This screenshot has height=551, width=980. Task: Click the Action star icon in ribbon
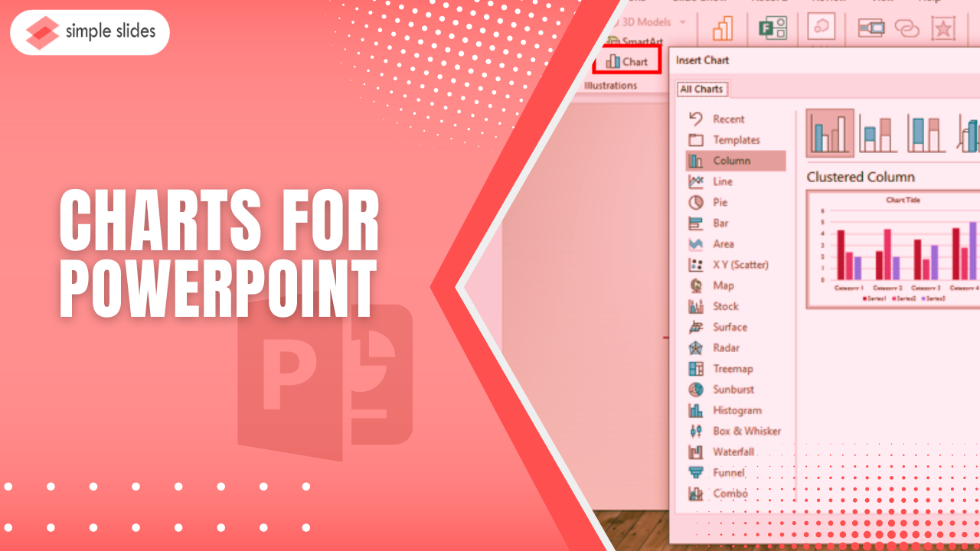point(942,28)
